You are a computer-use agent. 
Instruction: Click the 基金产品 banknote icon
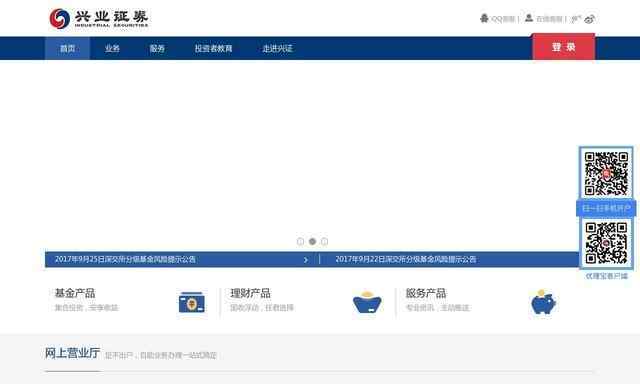[192, 302]
